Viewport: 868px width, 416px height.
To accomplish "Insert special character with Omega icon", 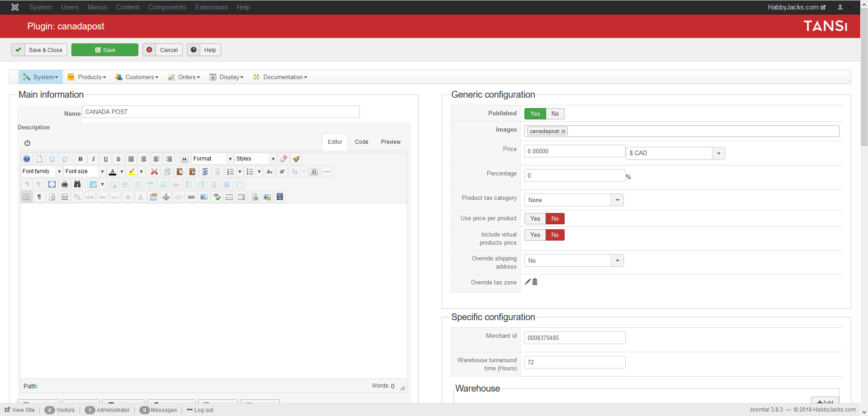I will pos(314,171).
